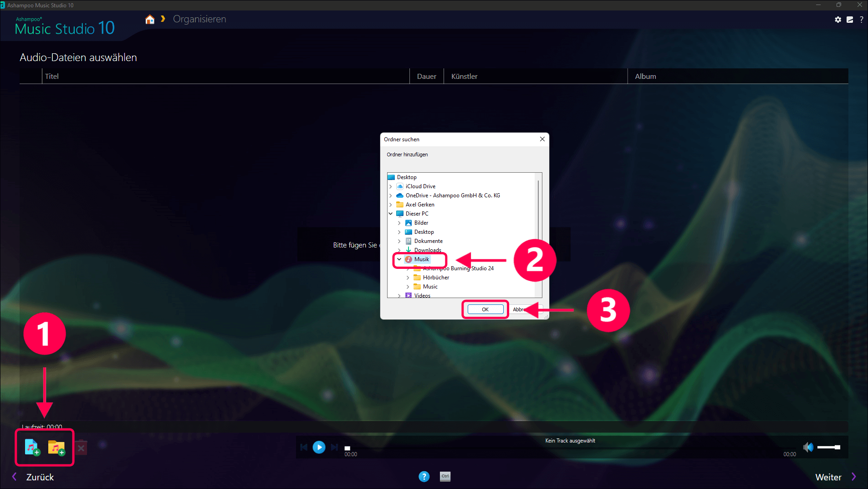Collapse Dieser PC node
Viewport: 868px width, 489px height.
click(x=391, y=214)
